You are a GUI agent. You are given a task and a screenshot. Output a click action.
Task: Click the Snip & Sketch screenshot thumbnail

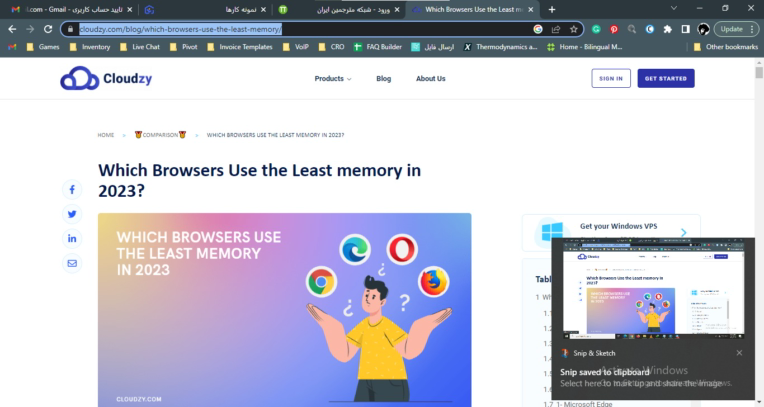click(x=653, y=289)
